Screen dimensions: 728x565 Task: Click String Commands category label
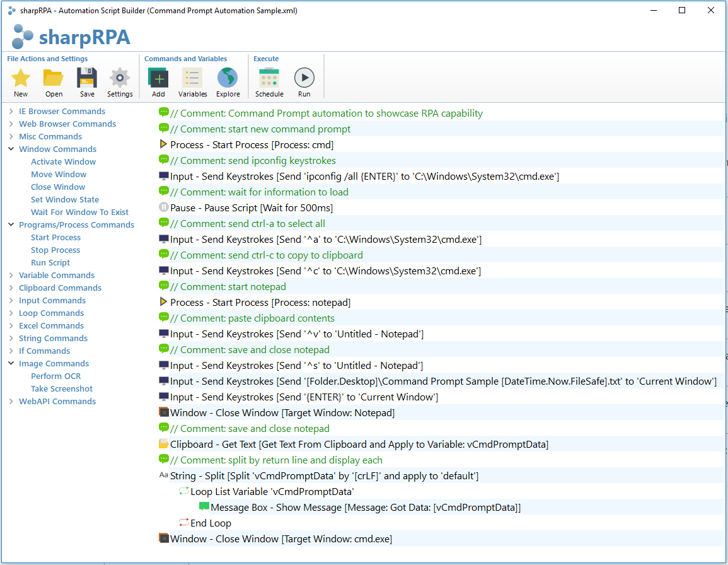tap(53, 338)
